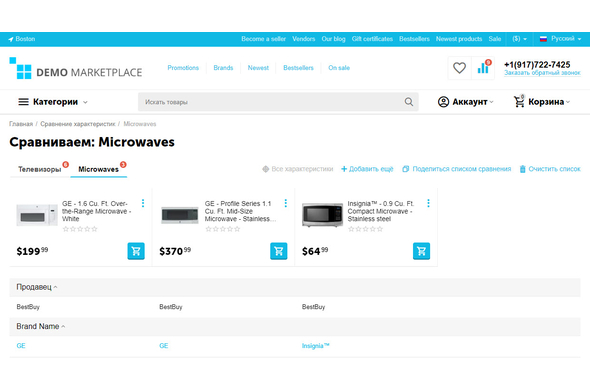Open the currency ($) dropdown

tap(519, 39)
